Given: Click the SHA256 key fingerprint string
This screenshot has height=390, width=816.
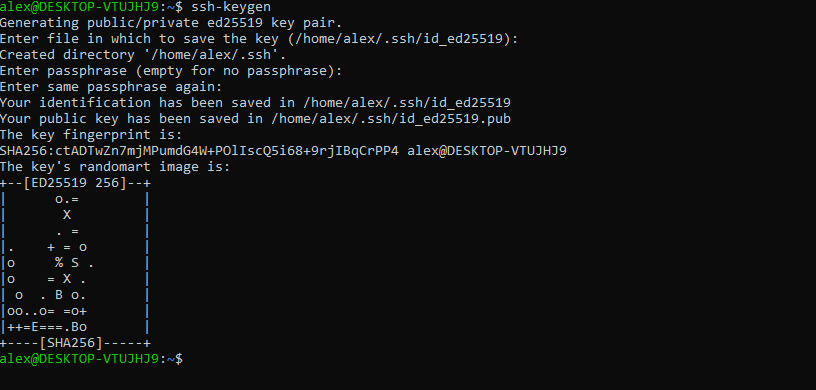Looking at the screenshot, I should point(199,151).
